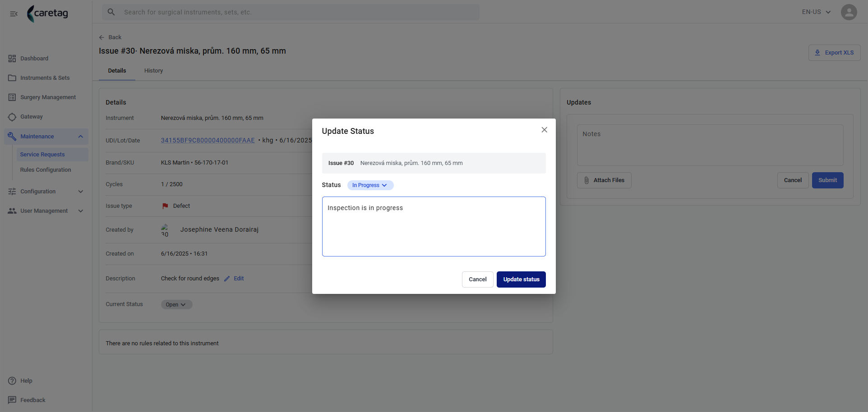This screenshot has width=868, height=412.
Task: Switch to the History tab
Action: (153, 71)
